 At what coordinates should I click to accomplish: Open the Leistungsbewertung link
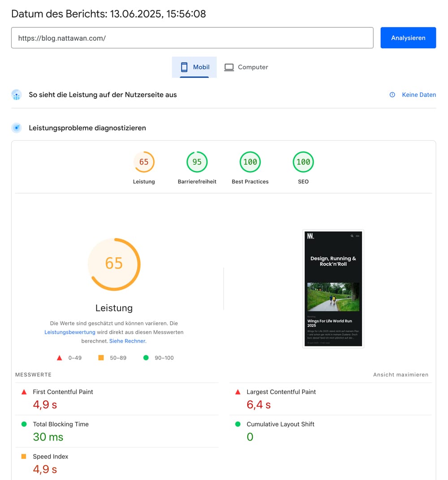pyautogui.click(x=70, y=332)
